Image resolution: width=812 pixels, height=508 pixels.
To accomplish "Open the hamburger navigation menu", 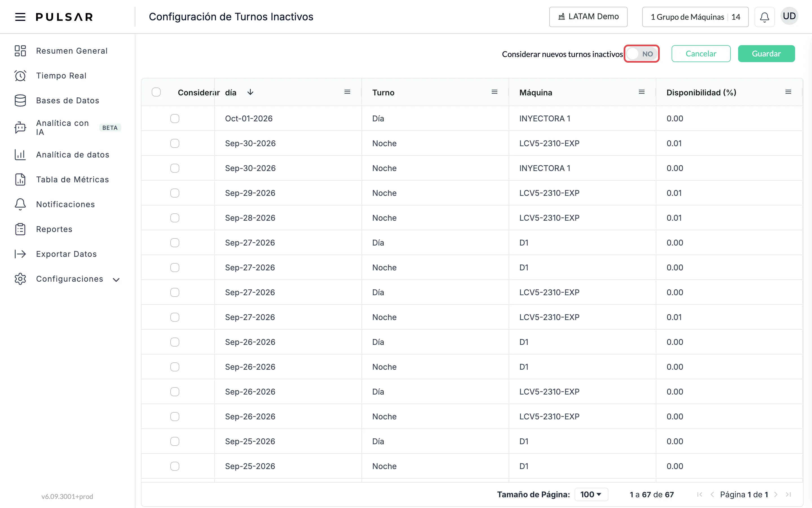I will pos(20,17).
